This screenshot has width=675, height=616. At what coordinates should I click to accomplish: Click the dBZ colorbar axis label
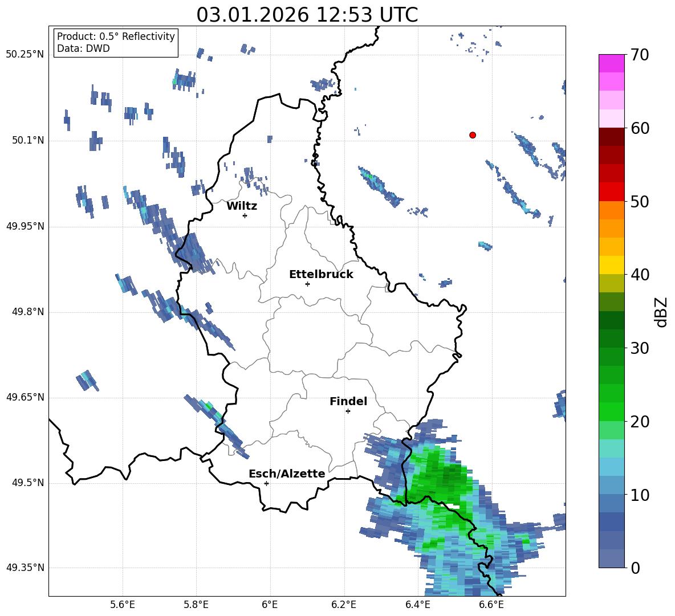click(661, 312)
